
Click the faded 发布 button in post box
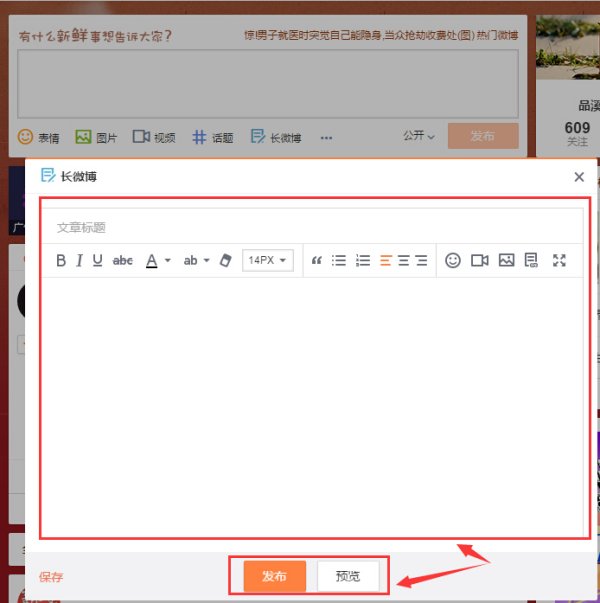[x=483, y=136]
